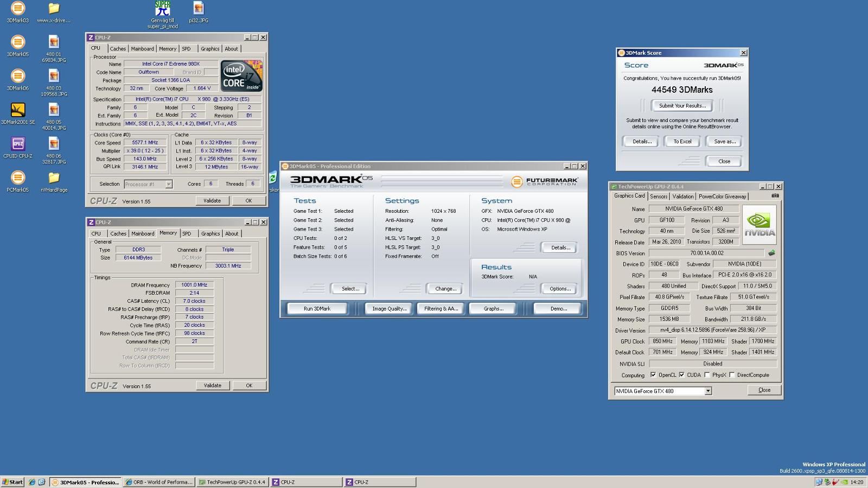Open the 3DMark05 desktop shortcut
868x488 pixels.
click(x=18, y=46)
